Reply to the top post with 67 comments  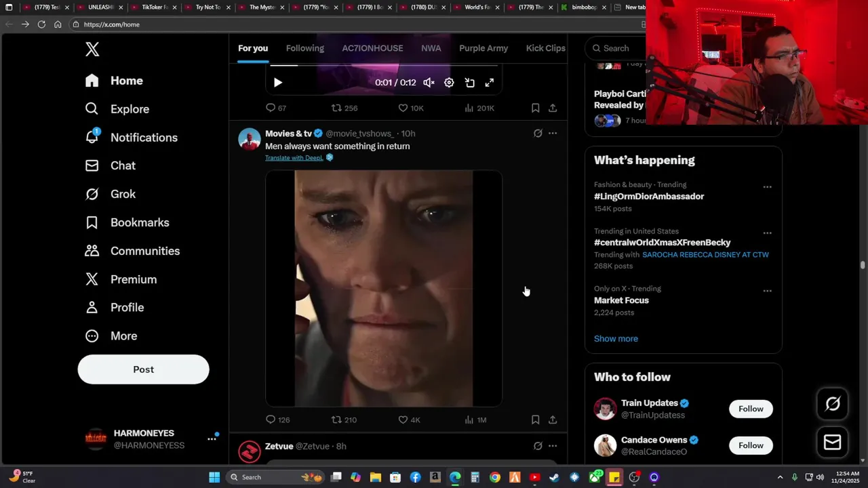(x=276, y=108)
